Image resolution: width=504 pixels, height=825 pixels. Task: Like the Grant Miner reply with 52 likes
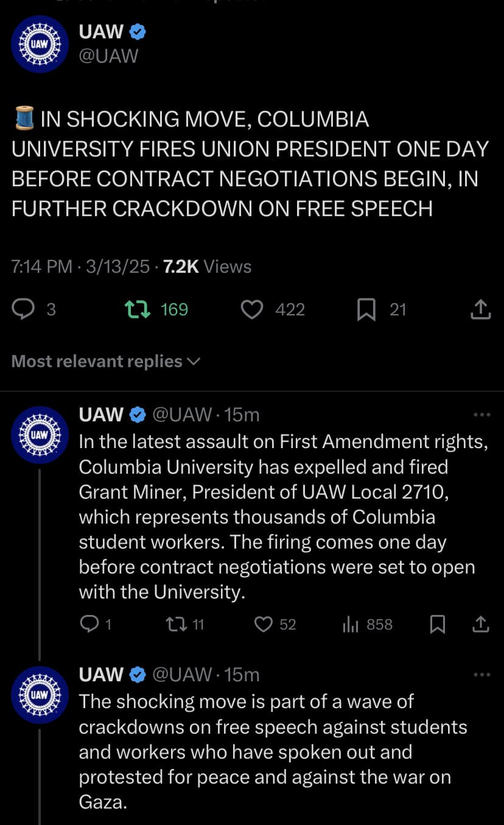(263, 625)
